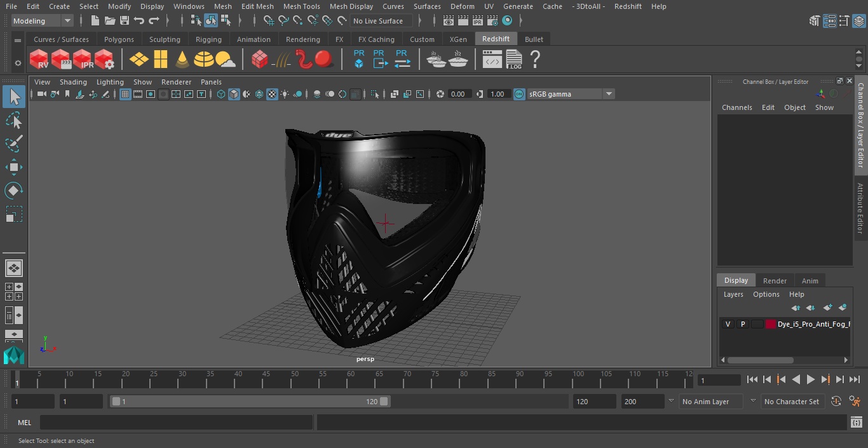This screenshot has height=448, width=868.
Task: Open viewport Shading menu
Action: (x=73, y=82)
